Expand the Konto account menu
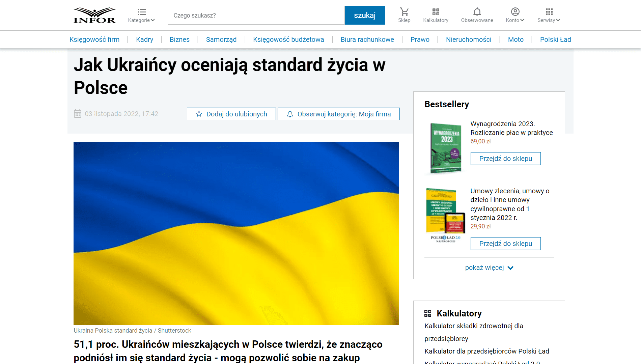 point(515,15)
